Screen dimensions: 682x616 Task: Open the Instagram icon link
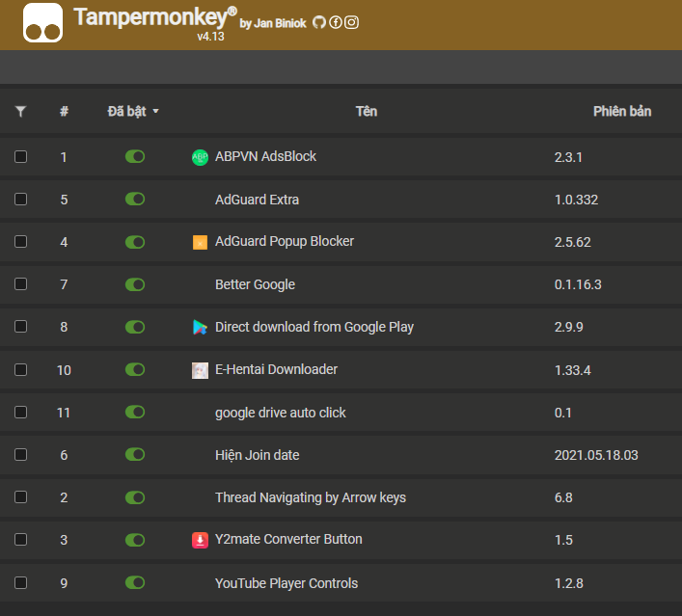(351, 22)
